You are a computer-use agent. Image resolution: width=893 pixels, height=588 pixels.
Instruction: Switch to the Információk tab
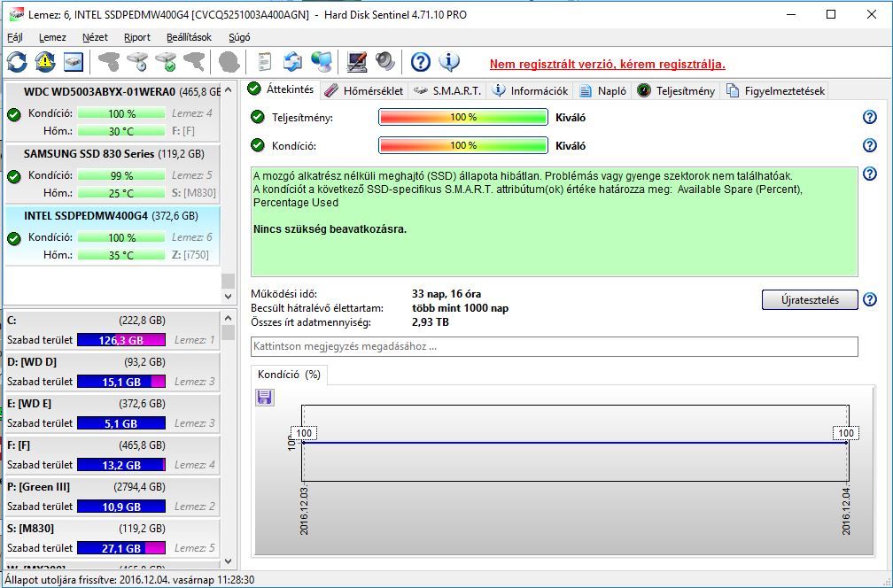click(530, 91)
